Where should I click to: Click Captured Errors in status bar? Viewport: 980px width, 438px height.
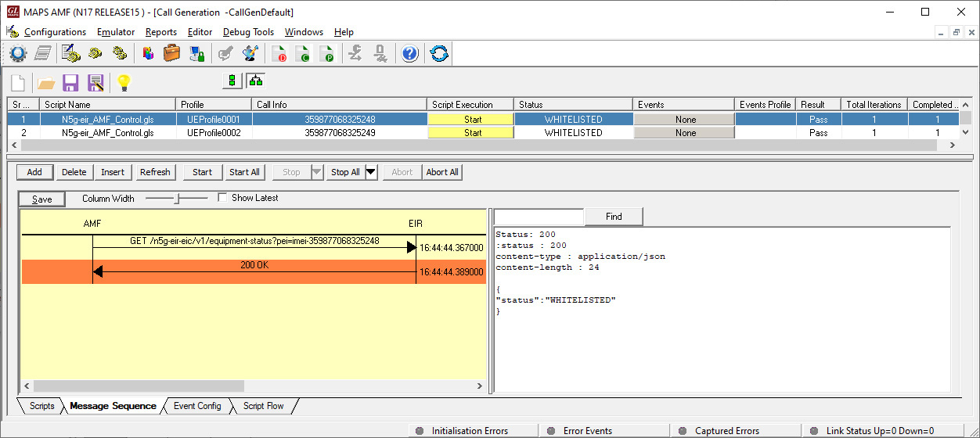pyautogui.click(x=726, y=431)
